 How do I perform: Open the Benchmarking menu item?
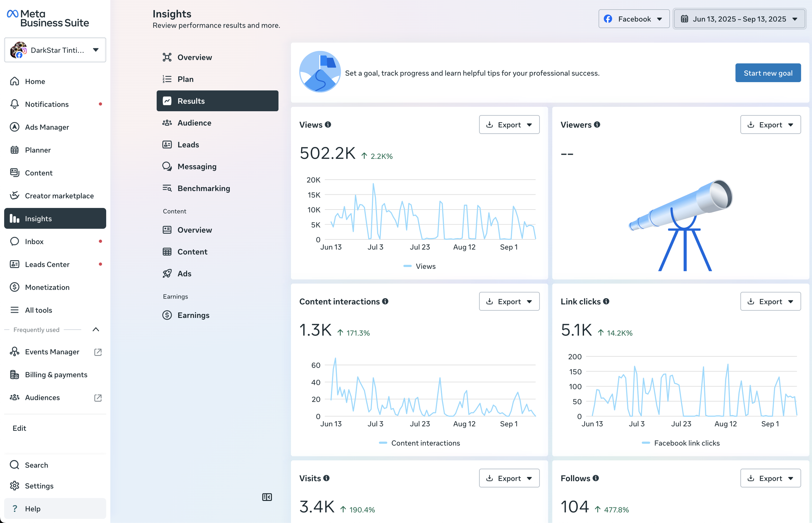pyautogui.click(x=204, y=189)
